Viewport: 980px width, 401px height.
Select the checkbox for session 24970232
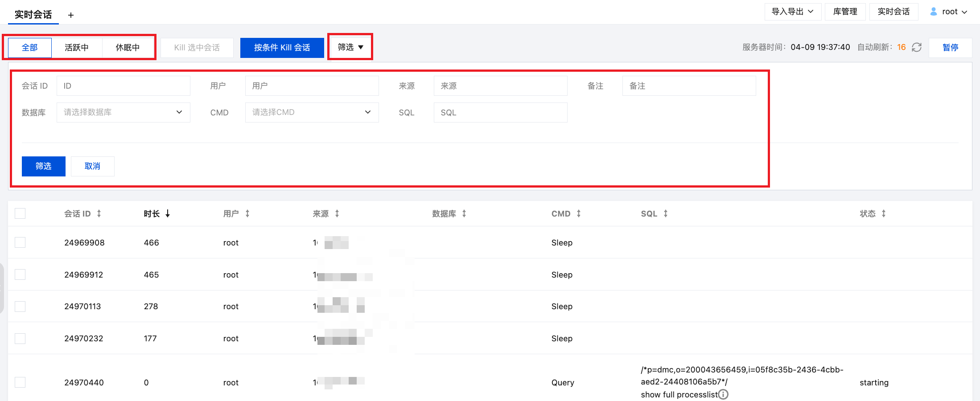20,339
